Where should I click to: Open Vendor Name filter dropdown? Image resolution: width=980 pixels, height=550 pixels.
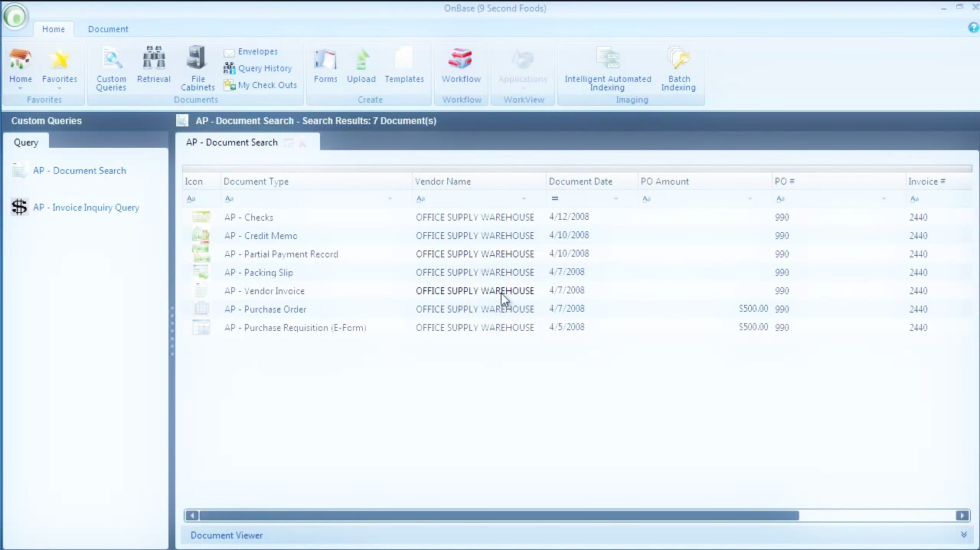point(524,199)
